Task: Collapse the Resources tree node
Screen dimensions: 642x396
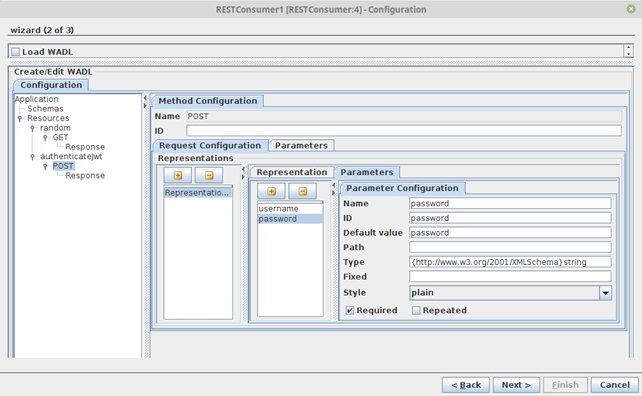Action: click(x=20, y=118)
